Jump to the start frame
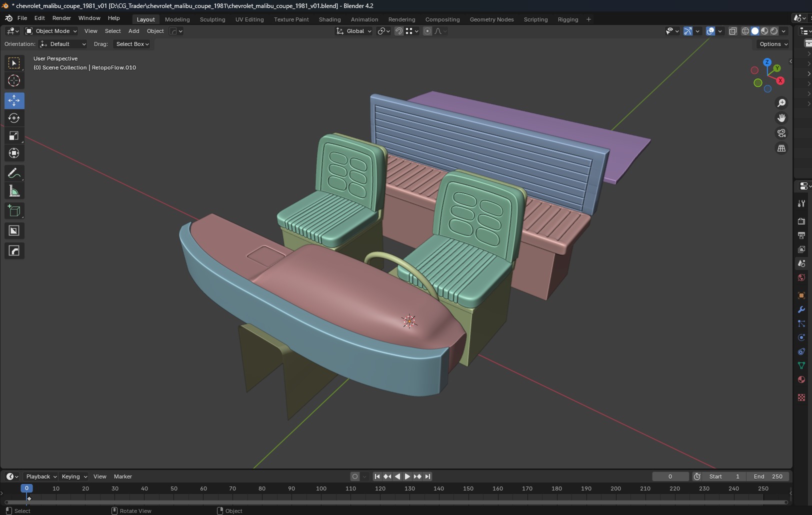The image size is (812, 515). click(377, 476)
